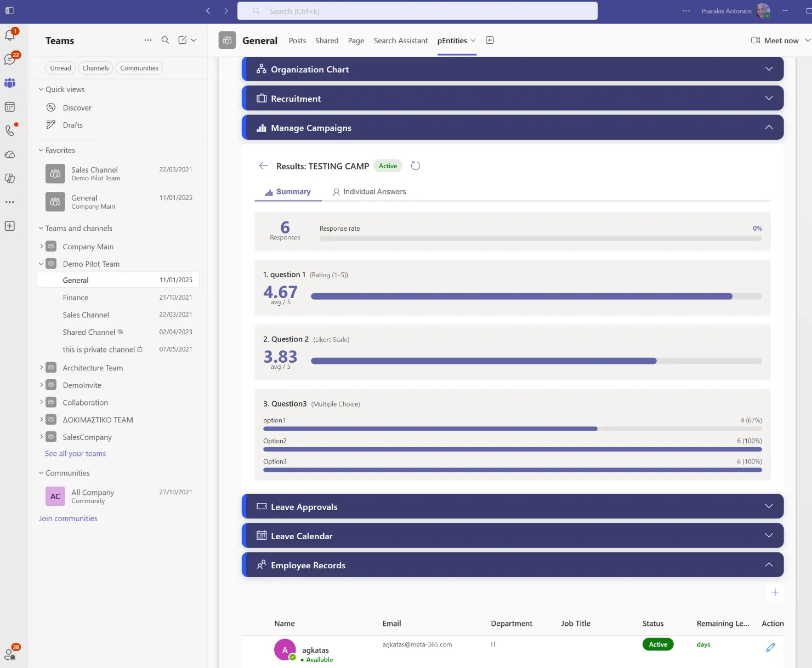Click the Meet now camera icon
812x668 pixels.
[x=755, y=40]
